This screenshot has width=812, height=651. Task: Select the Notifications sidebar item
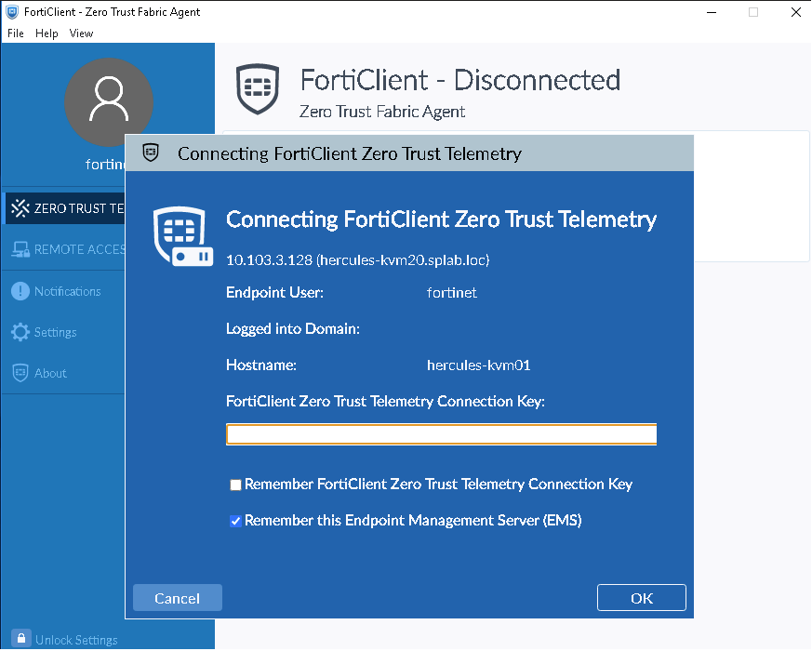click(x=67, y=291)
